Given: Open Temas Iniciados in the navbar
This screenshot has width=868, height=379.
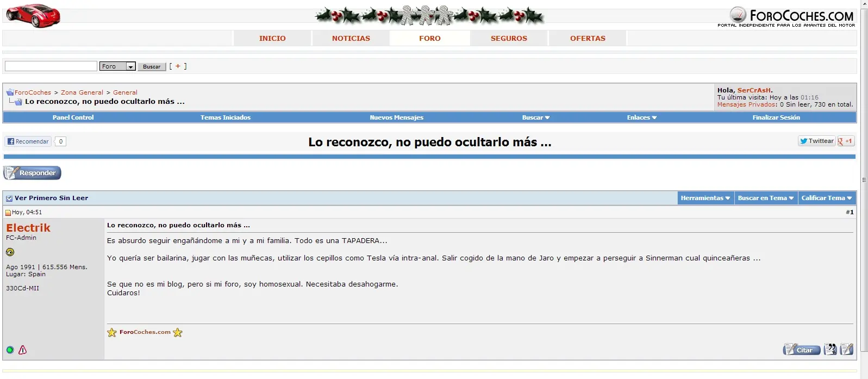Looking at the screenshot, I should [226, 117].
